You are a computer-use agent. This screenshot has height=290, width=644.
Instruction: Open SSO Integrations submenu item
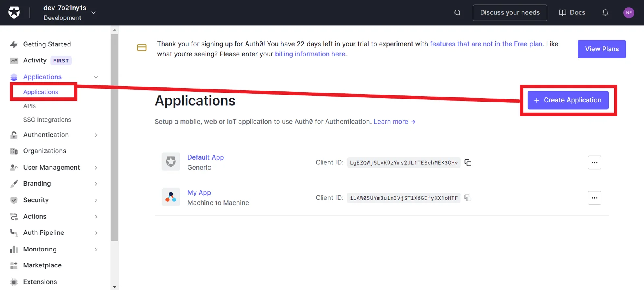coord(47,120)
